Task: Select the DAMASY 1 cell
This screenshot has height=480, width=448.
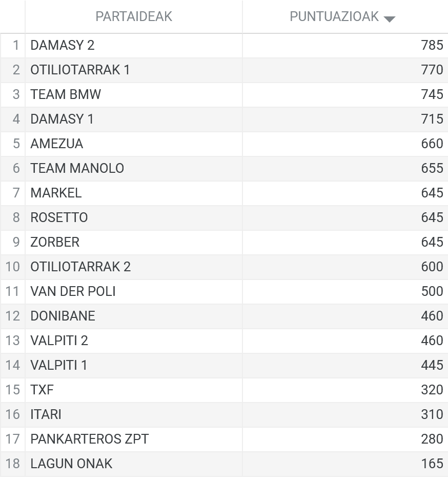Action: [x=134, y=119]
